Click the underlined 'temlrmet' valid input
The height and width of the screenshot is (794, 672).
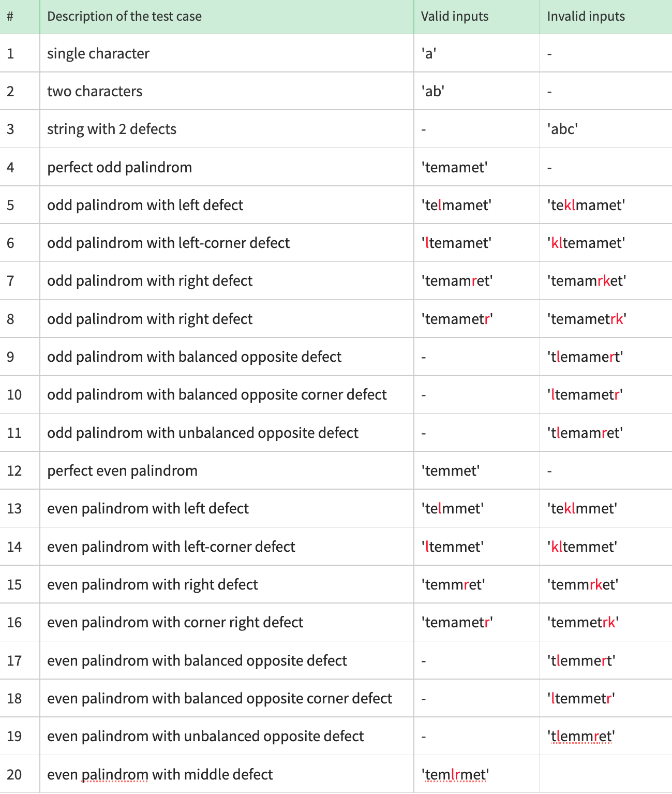click(455, 774)
